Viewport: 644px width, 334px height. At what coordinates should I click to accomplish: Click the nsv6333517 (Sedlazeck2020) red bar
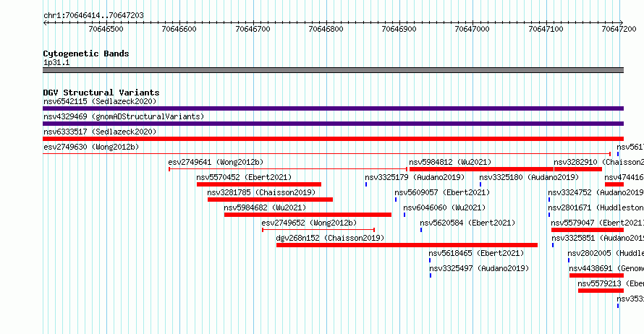[x=333, y=139]
